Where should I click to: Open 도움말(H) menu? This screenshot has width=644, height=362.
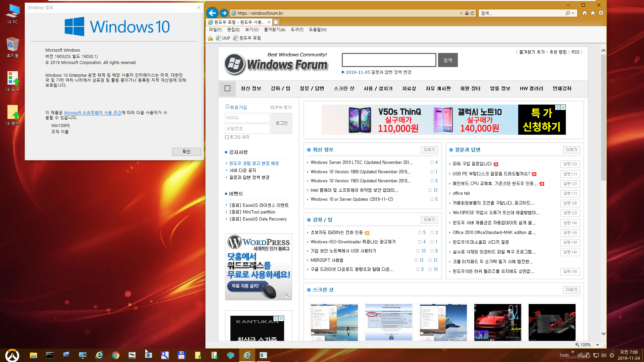(317, 30)
